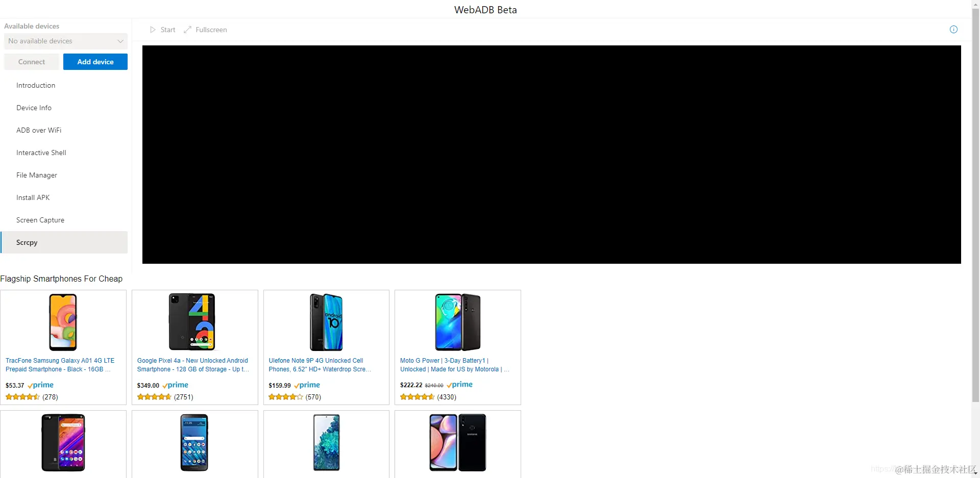
Task: Click the dropdown chevron arrow for devices
Action: click(x=120, y=41)
